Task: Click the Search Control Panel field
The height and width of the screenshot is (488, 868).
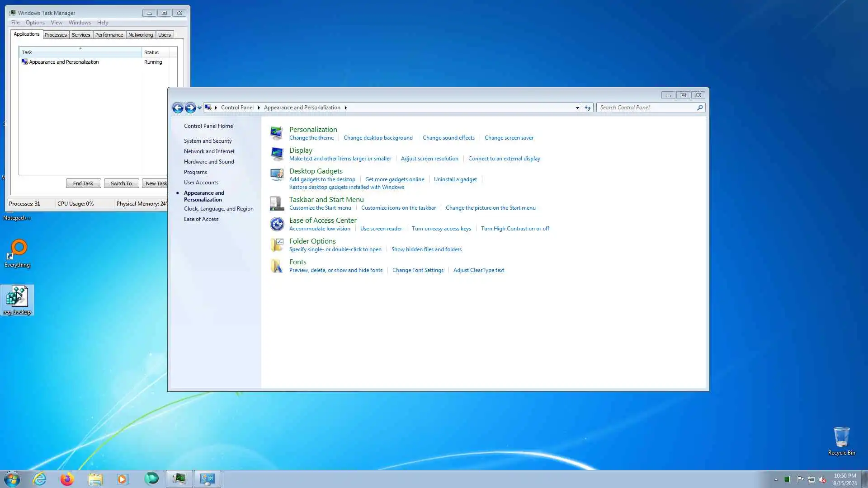Action: tap(646, 108)
